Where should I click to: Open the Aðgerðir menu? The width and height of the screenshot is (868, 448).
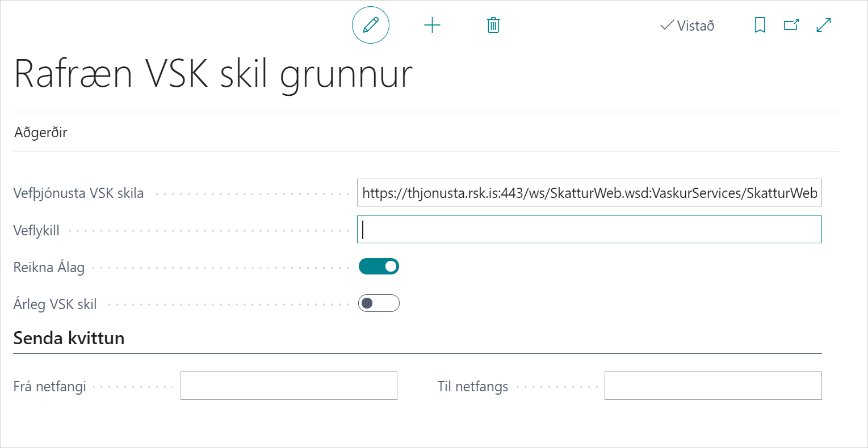[41, 133]
